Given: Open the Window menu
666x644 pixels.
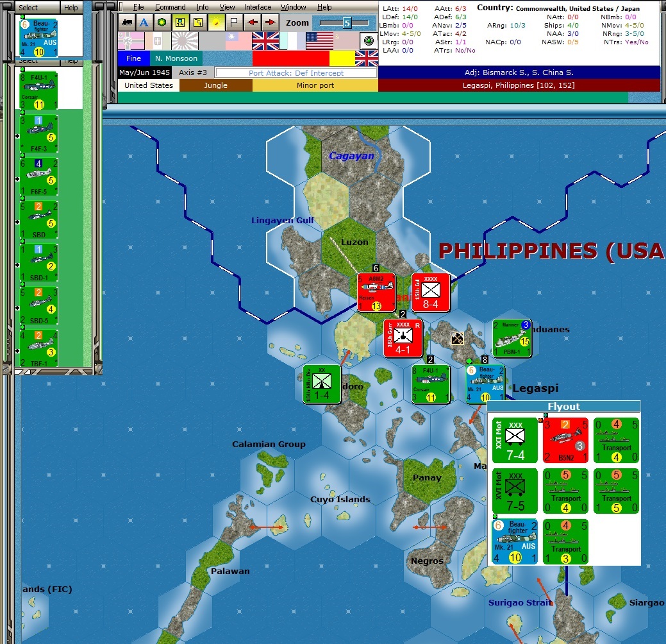Looking at the screenshot, I should (293, 7).
